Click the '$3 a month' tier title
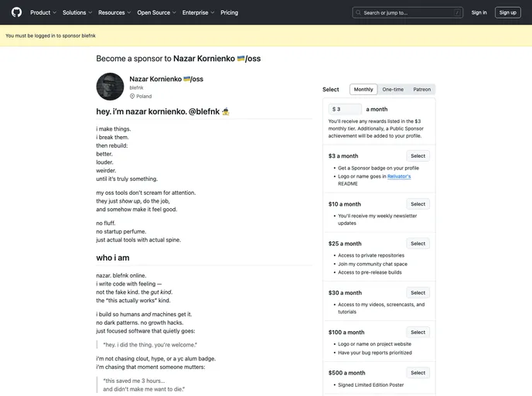 [343, 155]
